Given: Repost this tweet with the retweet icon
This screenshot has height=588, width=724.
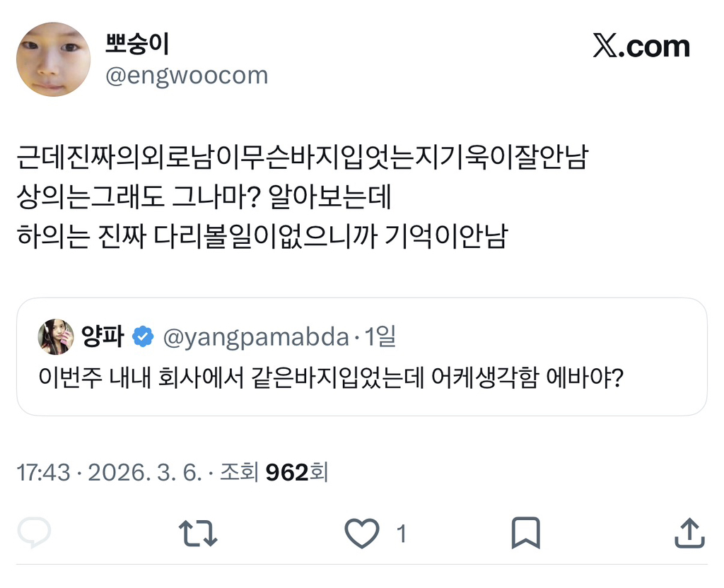Looking at the screenshot, I should pyautogui.click(x=198, y=534).
